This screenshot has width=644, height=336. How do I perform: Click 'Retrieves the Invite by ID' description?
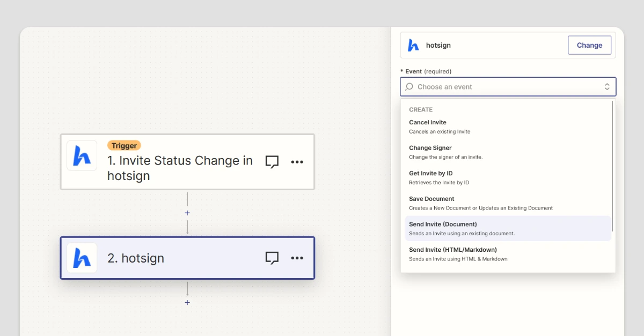point(439,183)
